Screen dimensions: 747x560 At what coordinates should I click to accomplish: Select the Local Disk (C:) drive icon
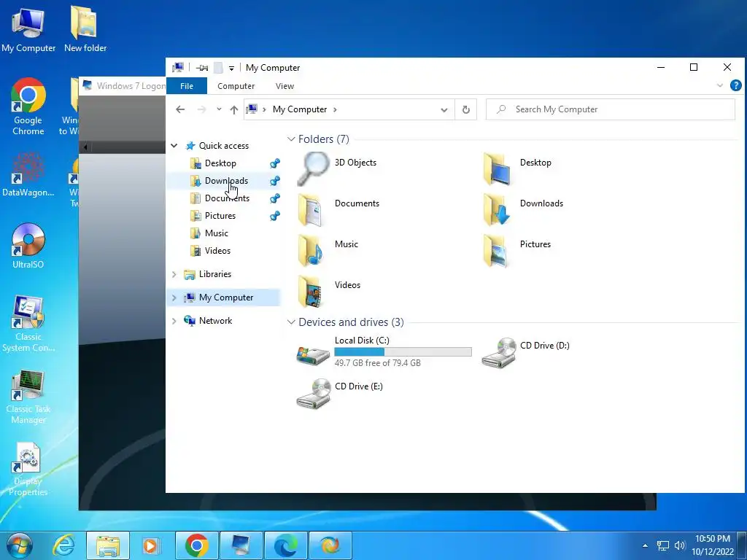click(313, 355)
